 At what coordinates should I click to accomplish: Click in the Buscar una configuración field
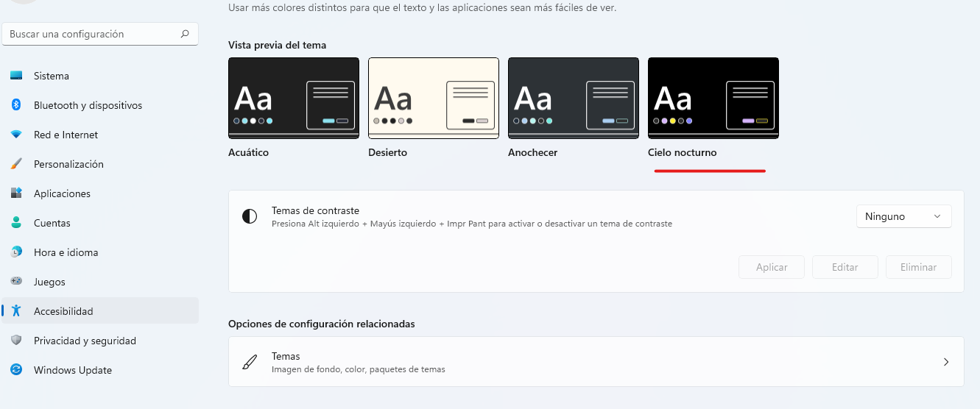tap(100, 34)
